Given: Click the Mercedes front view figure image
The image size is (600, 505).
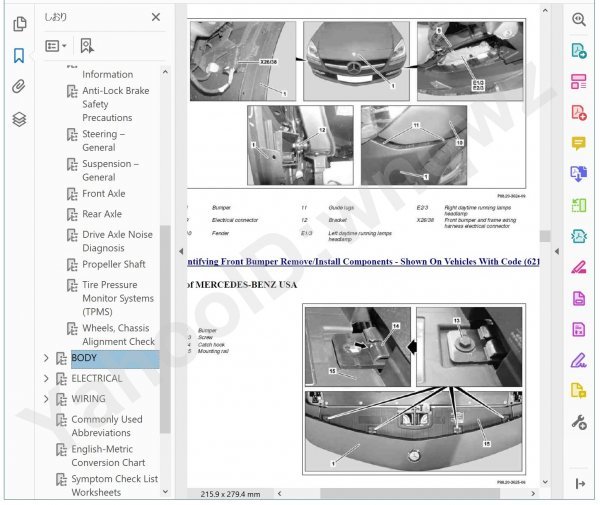Looking at the screenshot, I should tap(356, 61).
